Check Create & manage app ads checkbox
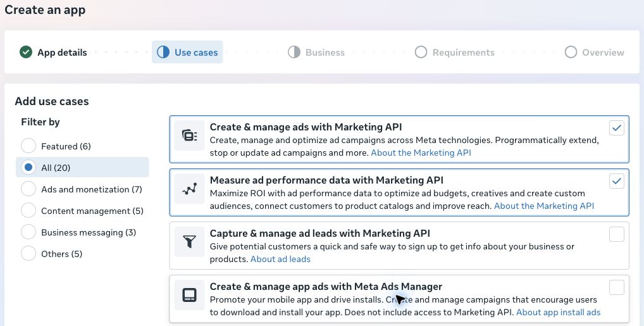 tap(617, 287)
